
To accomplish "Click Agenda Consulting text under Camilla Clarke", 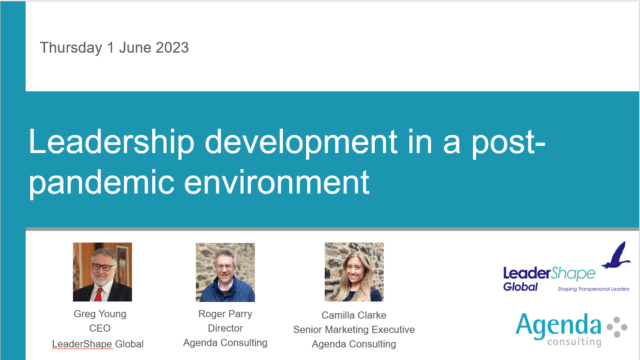I will 354,344.
